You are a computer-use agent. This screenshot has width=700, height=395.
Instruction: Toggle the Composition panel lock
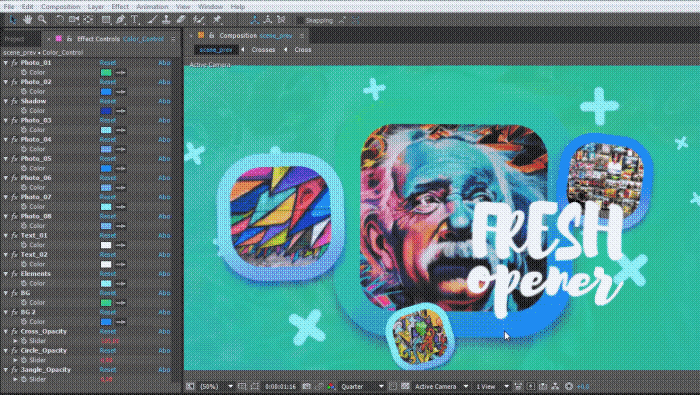(x=212, y=35)
